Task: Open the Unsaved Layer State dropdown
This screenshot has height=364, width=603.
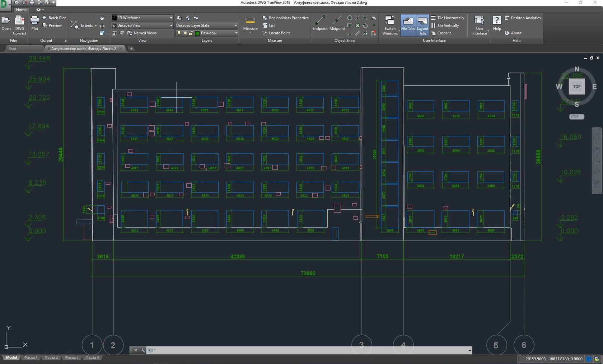Action: point(235,25)
